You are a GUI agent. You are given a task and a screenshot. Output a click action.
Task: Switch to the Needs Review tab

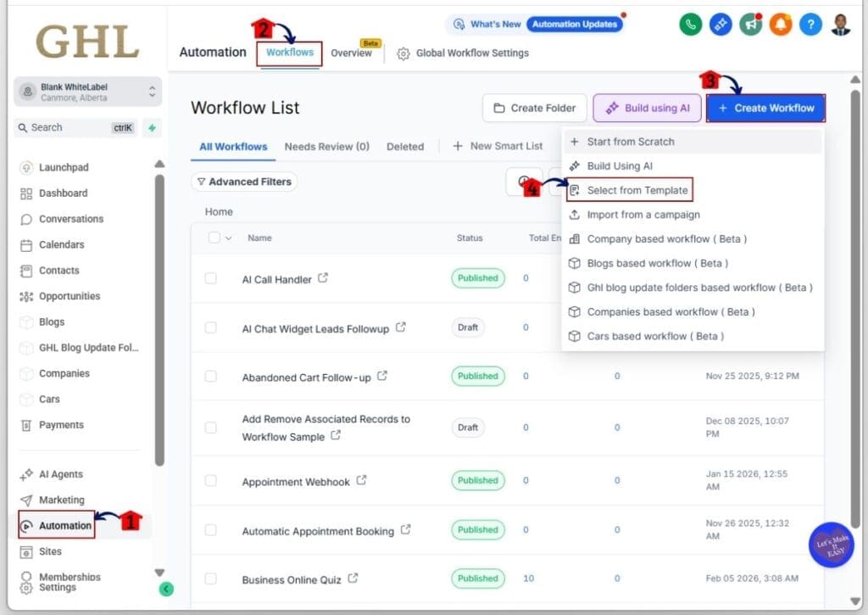pos(326,146)
